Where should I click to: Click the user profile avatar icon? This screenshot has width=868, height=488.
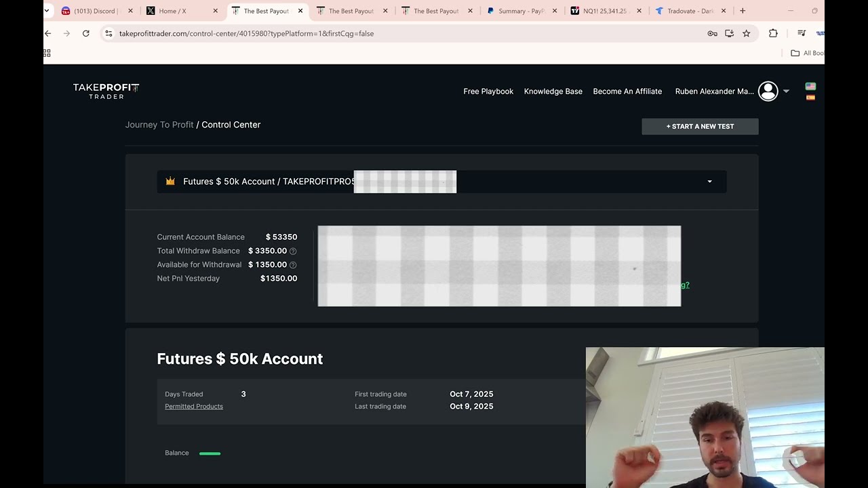[x=768, y=91]
